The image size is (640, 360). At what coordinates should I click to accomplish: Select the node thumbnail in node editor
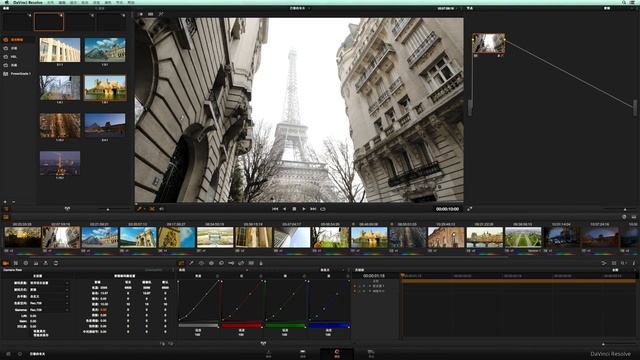tap(489, 43)
